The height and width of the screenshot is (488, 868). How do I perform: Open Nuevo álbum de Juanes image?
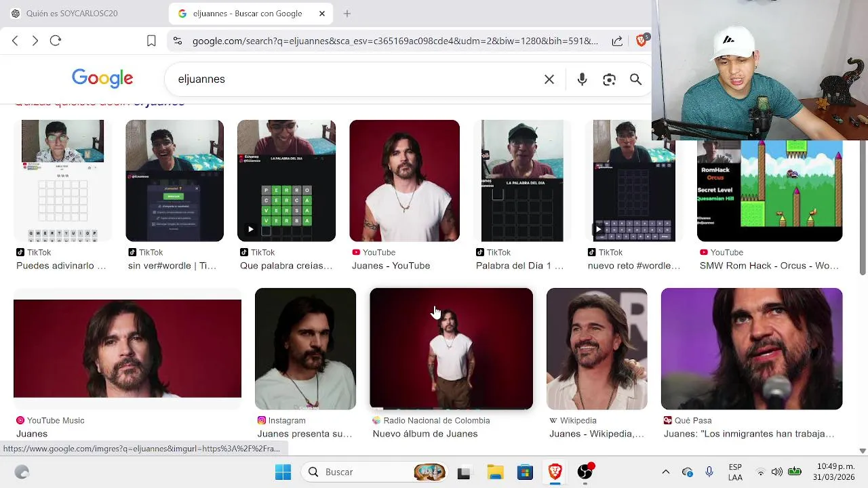coord(451,348)
